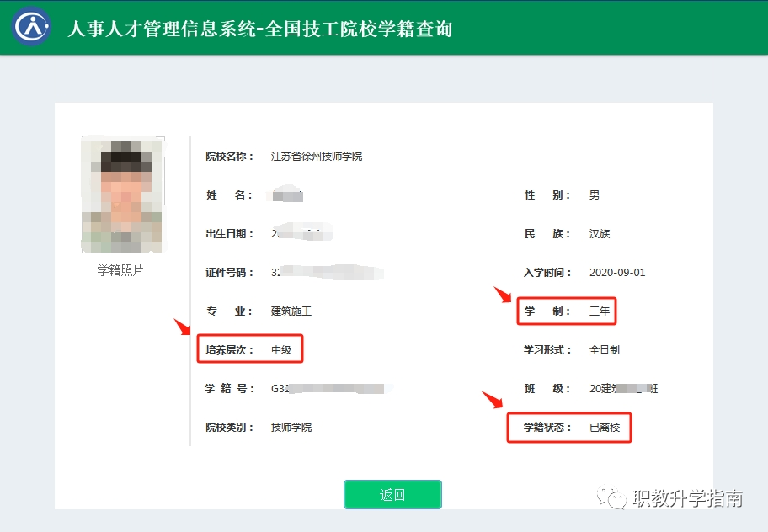Click the 院校类别 label
This screenshot has height=532, width=768.
229,428
